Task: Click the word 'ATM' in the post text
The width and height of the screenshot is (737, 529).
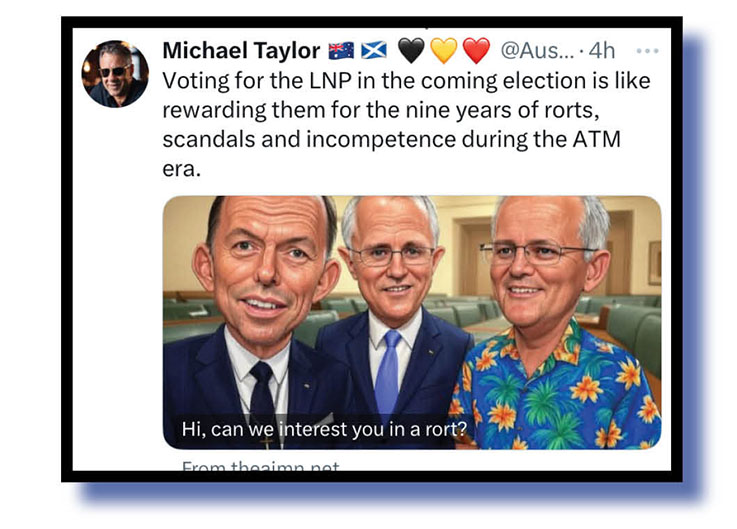Action: click(x=596, y=139)
